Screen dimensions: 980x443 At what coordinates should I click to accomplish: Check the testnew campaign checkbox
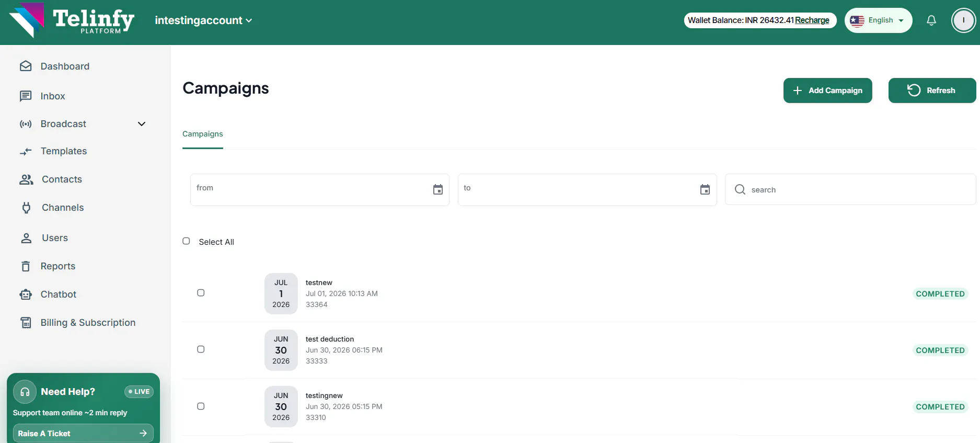coord(201,293)
